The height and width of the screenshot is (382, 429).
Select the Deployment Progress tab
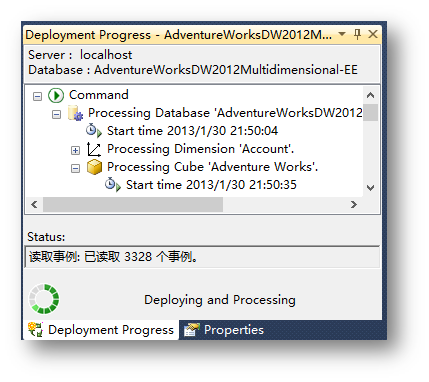coord(101,330)
